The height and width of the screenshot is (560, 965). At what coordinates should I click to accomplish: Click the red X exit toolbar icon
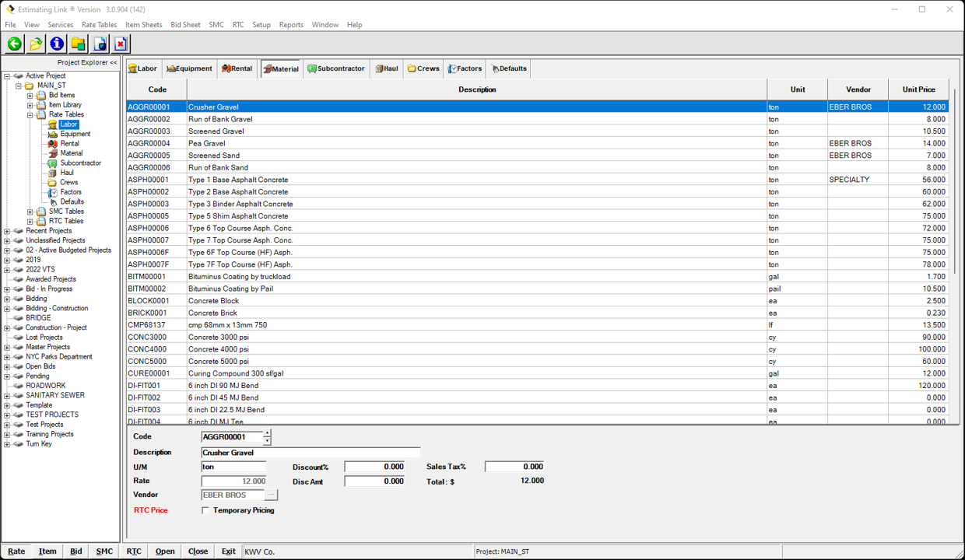(x=120, y=44)
